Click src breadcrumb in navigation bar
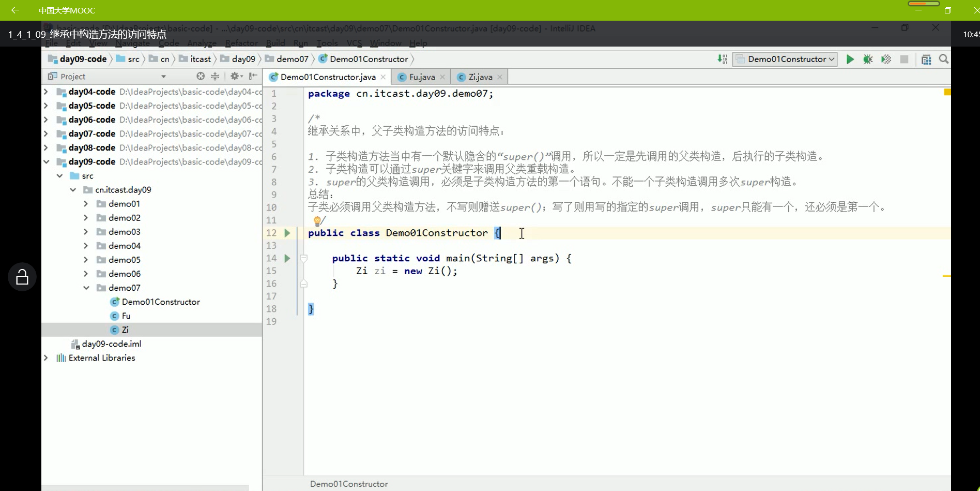Viewport: 980px width, 491px height. [x=128, y=59]
